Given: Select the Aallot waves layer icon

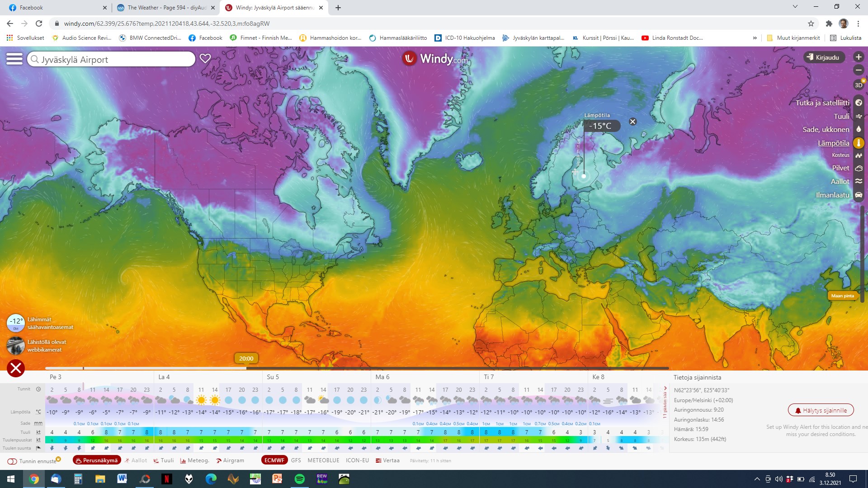Looking at the screenshot, I should [858, 181].
